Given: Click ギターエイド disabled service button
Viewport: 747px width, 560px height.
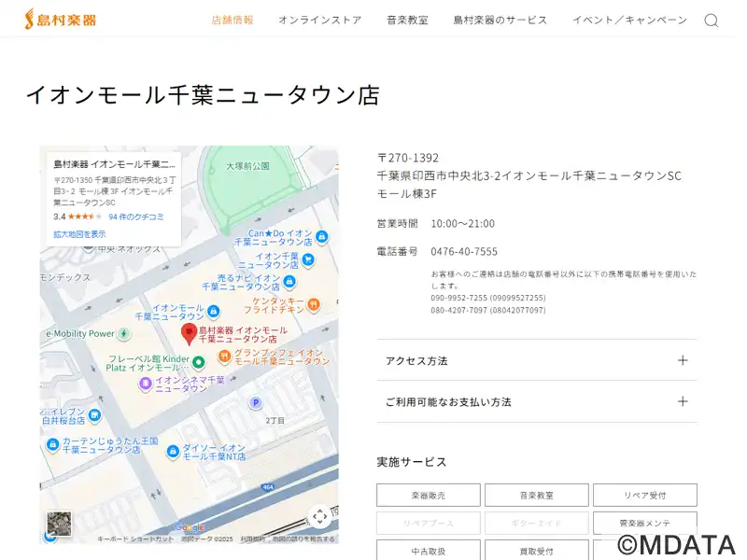Looking at the screenshot, I should (x=536, y=523).
